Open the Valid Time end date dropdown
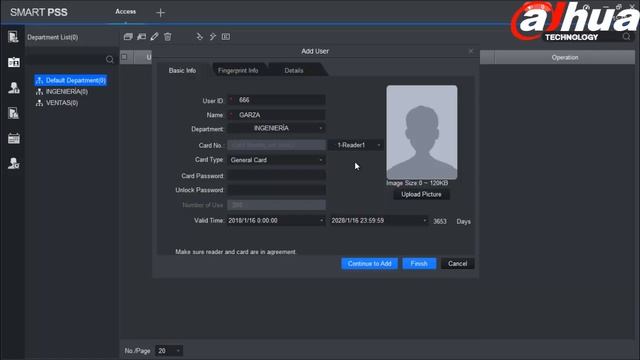Image resolution: width=640 pixels, height=360 pixels. (379, 220)
